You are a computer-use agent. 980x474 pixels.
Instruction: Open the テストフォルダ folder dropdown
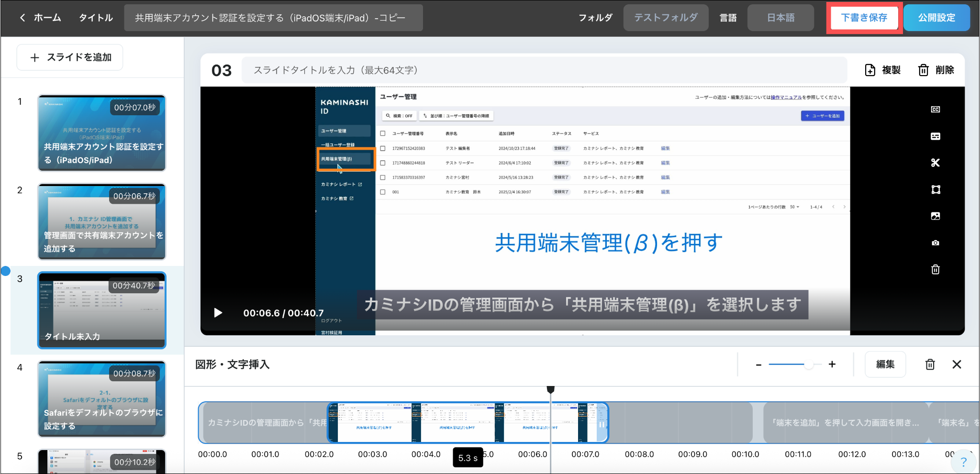coord(666,18)
